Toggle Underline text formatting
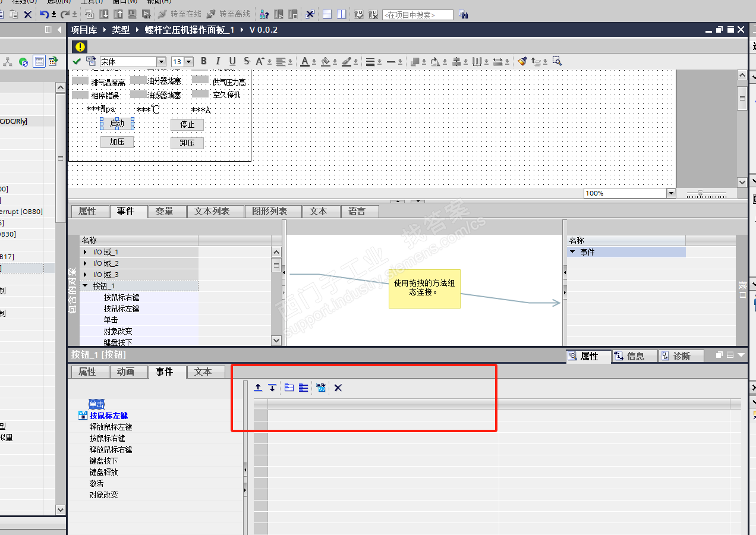Screen dimensions: 756x535 click(x=232, y=61)
